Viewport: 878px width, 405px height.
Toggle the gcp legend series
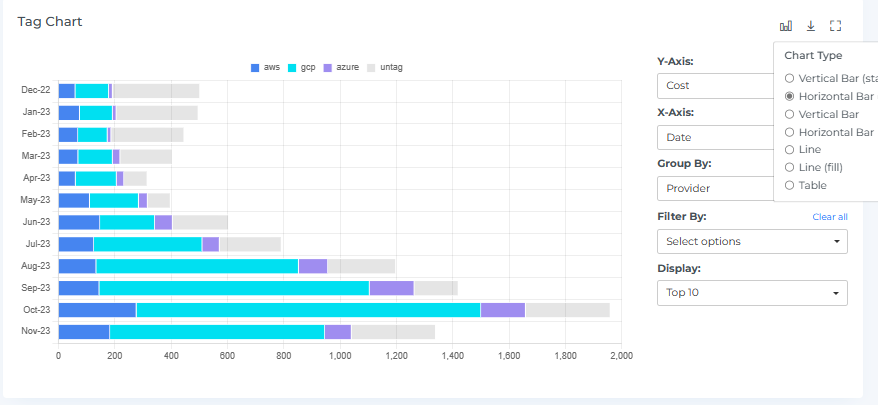coord(301,67)
